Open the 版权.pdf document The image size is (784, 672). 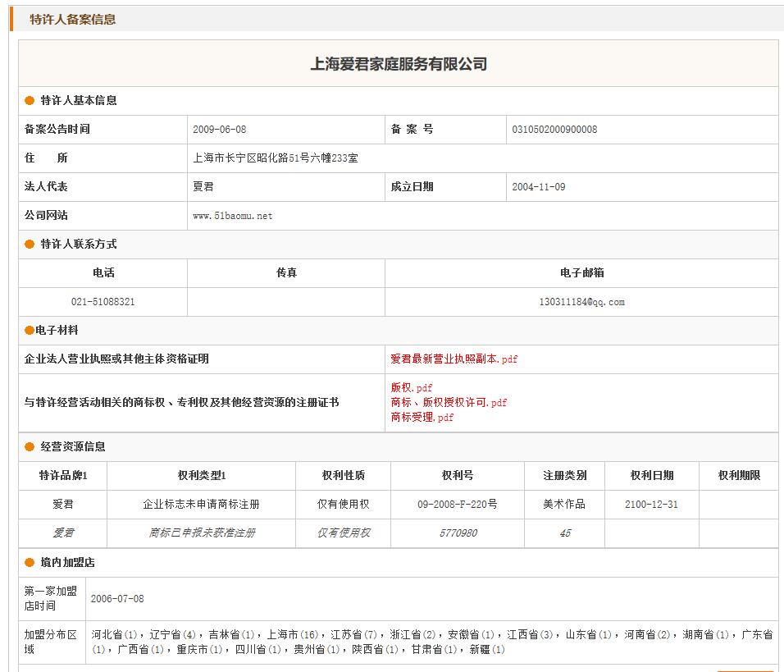[411, 388]
